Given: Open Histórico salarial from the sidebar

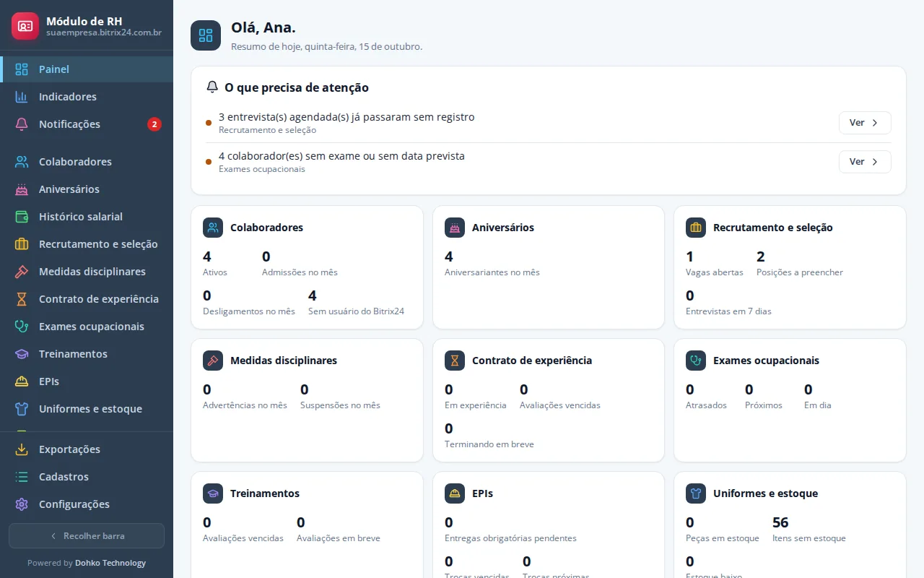Looking at the screenshot, I should click(x=87, y=217).
